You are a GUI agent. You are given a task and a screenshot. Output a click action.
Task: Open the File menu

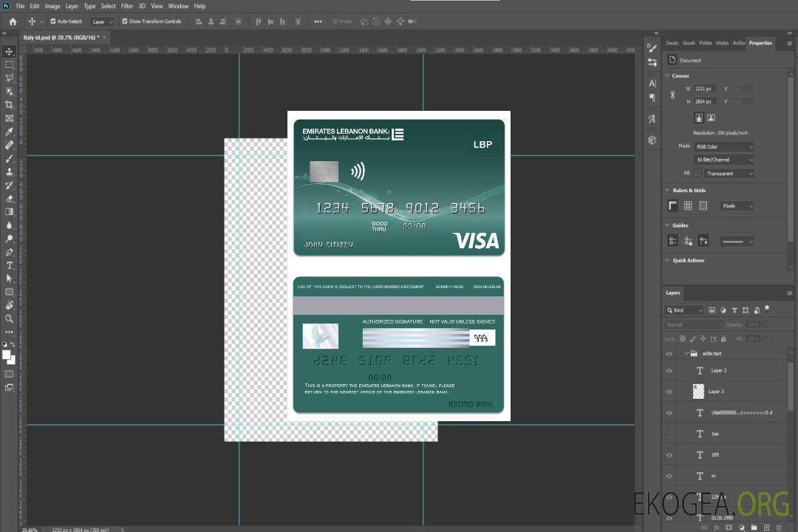21,6
